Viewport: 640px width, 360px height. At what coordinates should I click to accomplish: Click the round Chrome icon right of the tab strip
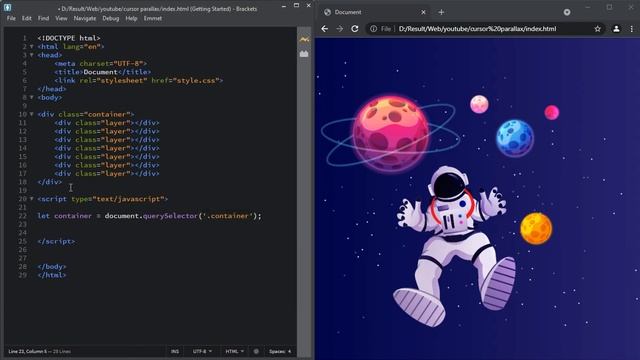point(567,12)
